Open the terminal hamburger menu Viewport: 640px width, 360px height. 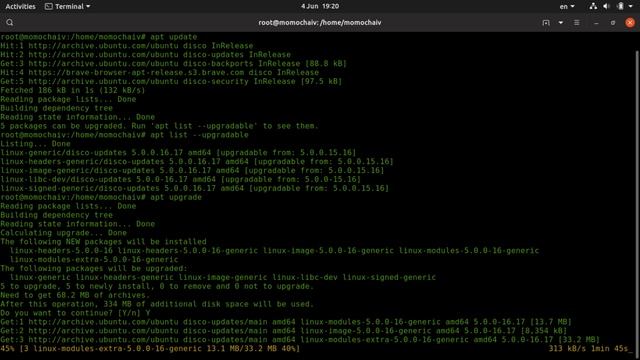[576, 23]
